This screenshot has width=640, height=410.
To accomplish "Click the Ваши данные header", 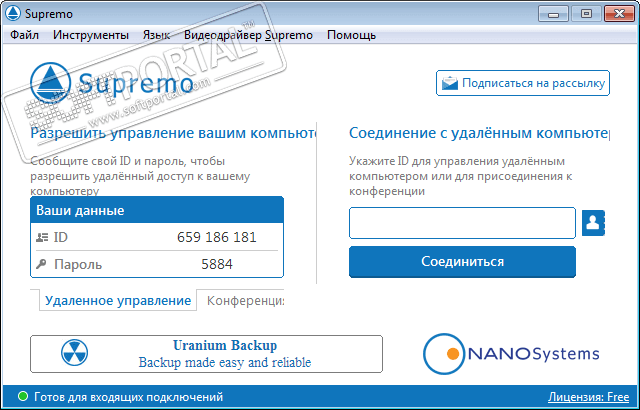I will [157, 210].
